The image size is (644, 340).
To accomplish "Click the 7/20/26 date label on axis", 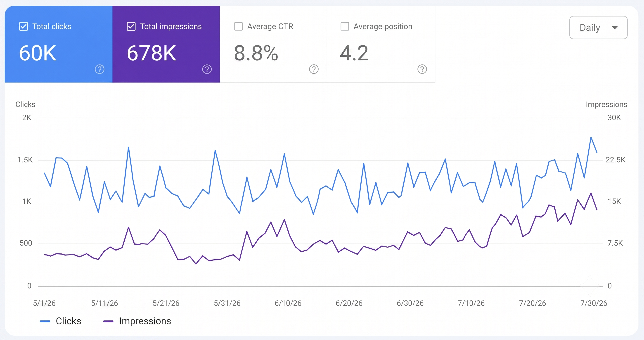I will point(533,303).
